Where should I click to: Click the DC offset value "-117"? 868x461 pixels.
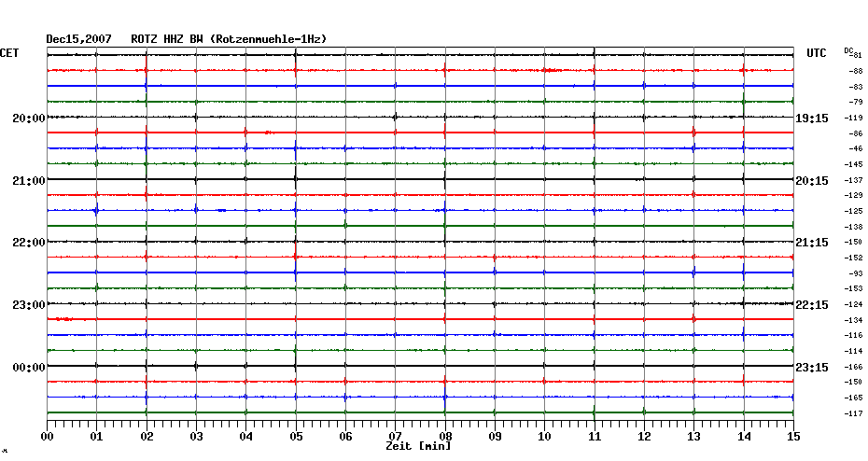[x=854, y=414]
